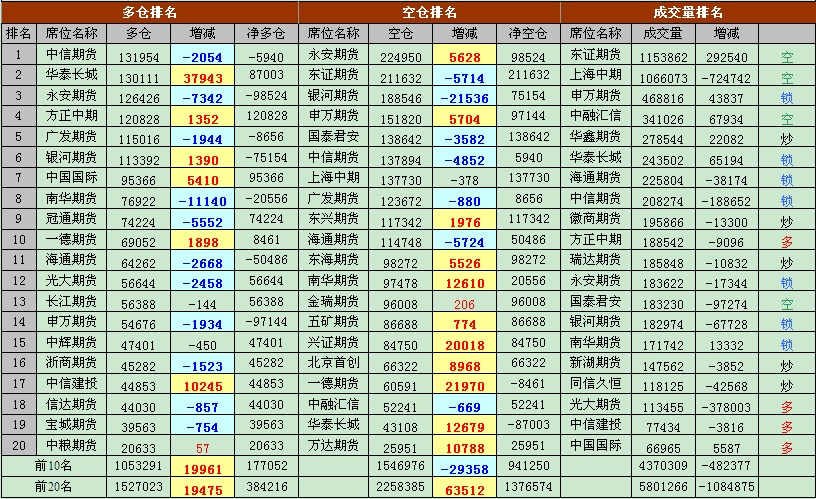
Task: Click the 多 marker for 方正中期 volume row
Action: pos(787,242)
